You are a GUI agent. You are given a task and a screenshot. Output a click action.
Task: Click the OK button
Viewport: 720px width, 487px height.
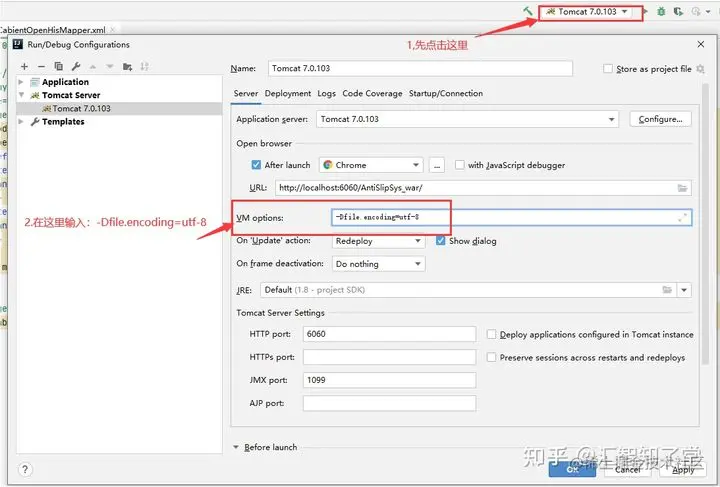[572, 469]
